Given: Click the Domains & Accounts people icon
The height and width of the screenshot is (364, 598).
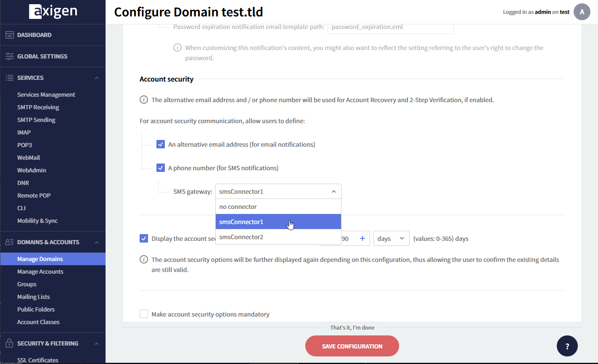Looking at the screenshot, I should pos(9,242).
